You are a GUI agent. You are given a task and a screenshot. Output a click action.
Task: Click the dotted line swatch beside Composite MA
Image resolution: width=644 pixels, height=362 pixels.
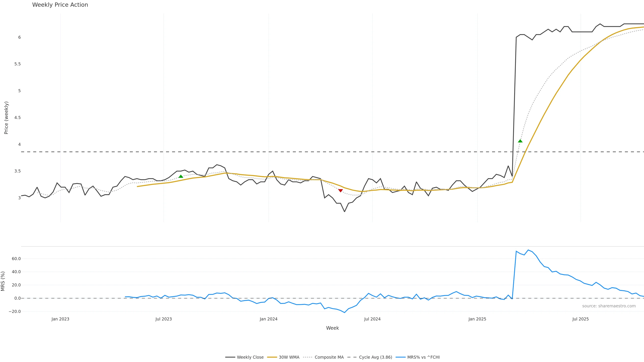tap(308, 357)
